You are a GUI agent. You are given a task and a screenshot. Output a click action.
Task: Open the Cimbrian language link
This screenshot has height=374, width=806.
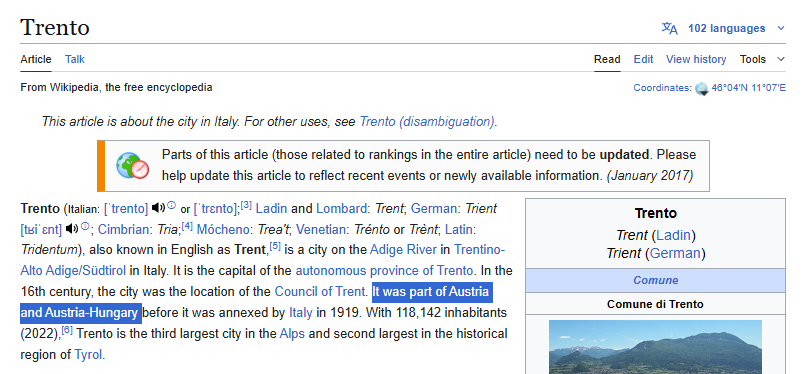(121, 229)
